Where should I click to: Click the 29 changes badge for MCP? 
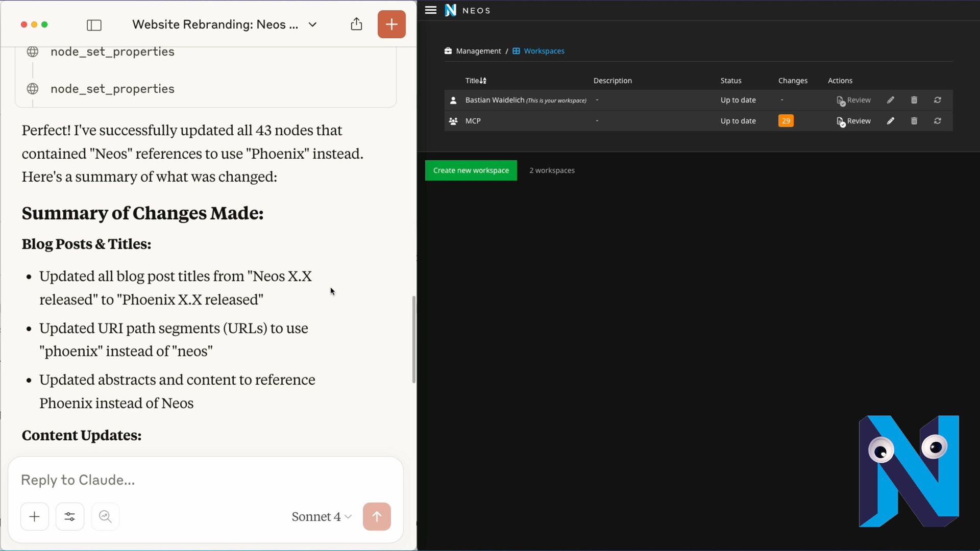pyautogui.click(x=786, y=121)
